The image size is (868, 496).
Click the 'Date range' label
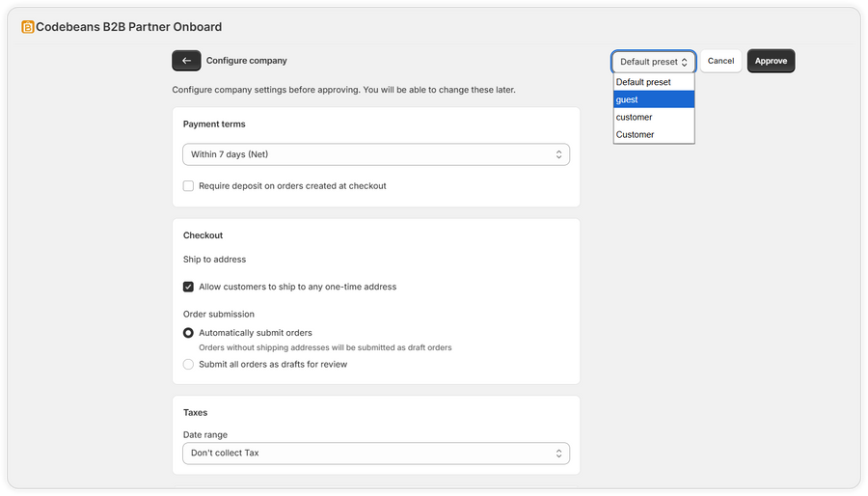coord(204,434)
